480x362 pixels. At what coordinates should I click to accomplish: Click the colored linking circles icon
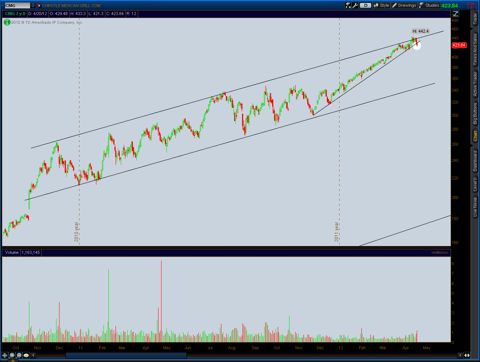38,5
